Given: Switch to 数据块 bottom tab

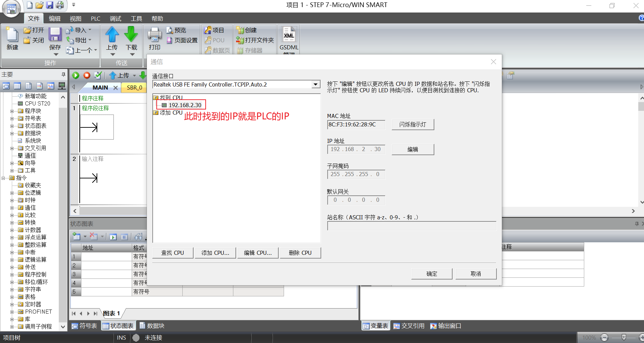Looking at the screenshot, I should [x=152, y=326].
